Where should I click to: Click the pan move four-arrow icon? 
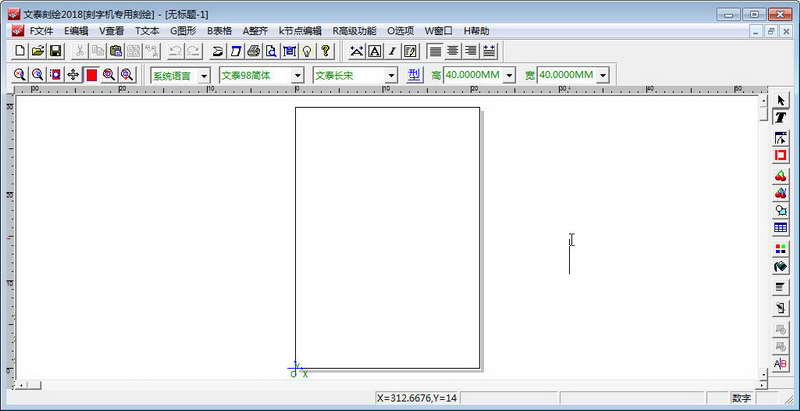(73, 75)
